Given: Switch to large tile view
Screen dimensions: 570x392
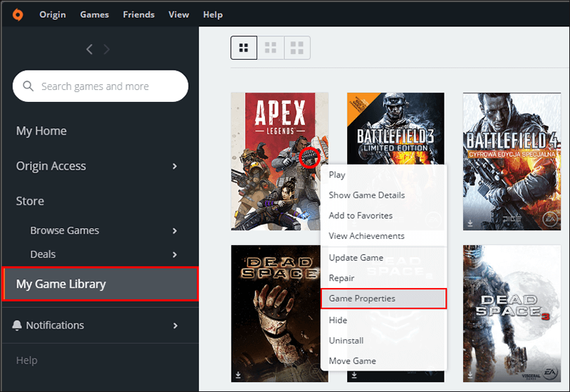Looking at the screenshot, I should (297, 48).
